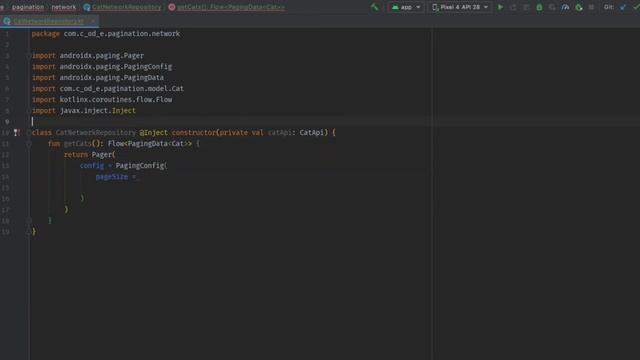Click the Git update project arrow icon
Viewport: 640px width, 360px height.
623,7
